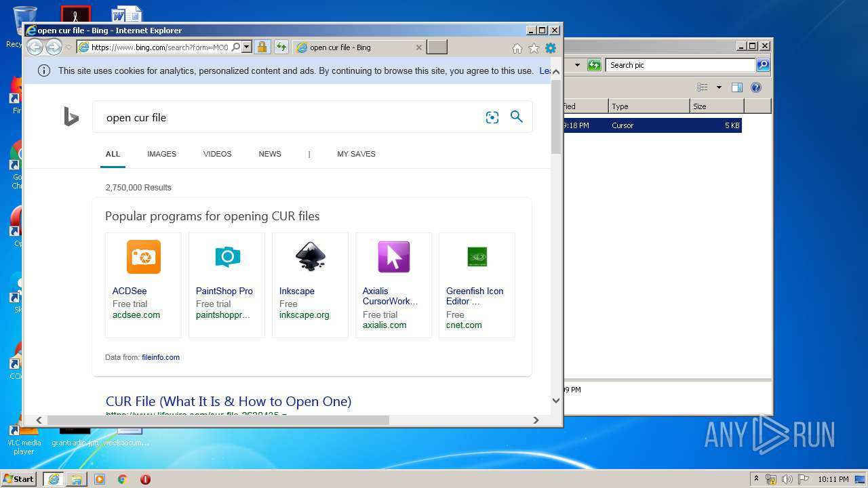Click 'Search pic' box in Explorer window
868x488 pixels.
(680, 65)
